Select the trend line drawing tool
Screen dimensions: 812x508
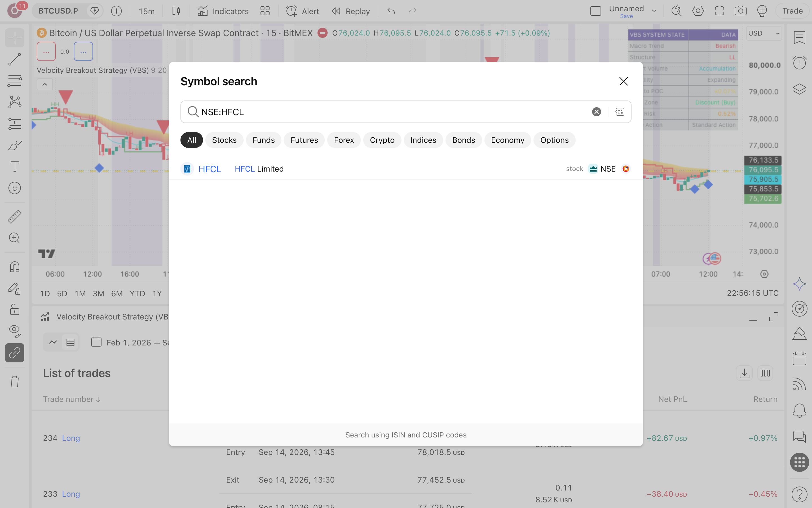point(14,60)
